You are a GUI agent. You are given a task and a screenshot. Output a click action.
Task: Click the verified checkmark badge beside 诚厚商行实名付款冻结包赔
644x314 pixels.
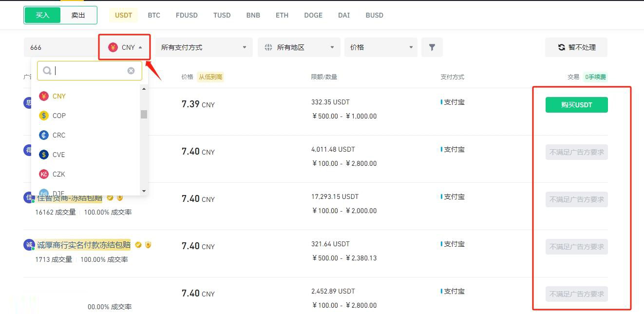(x=138, y=245)
